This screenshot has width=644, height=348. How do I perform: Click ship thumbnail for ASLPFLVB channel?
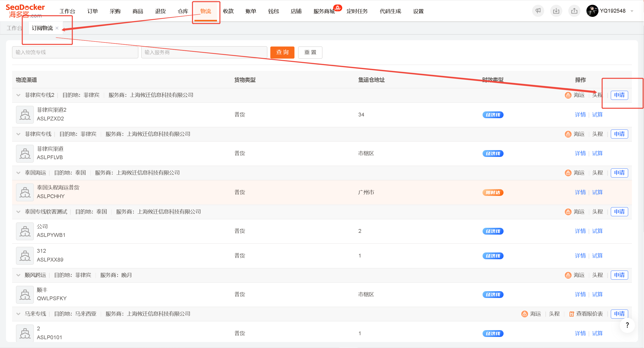(25, 153)
